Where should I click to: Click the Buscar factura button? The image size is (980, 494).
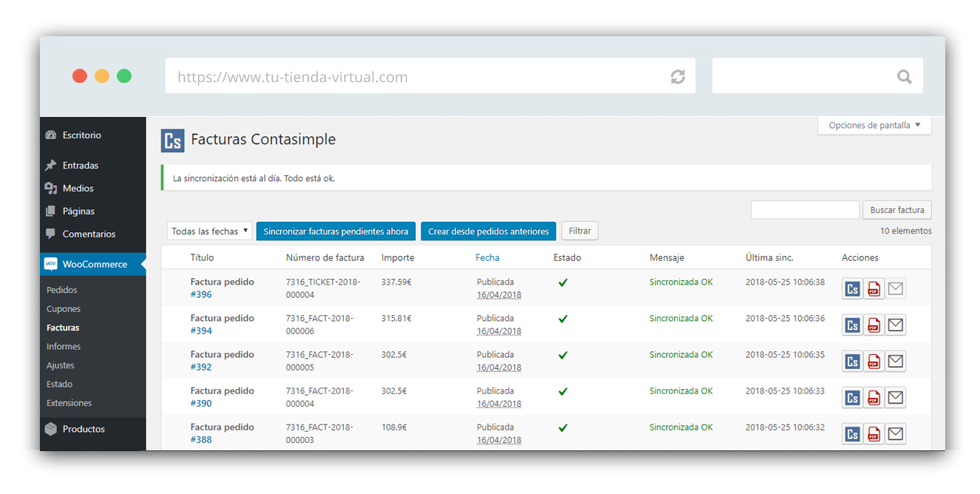(x=896, y=210)
